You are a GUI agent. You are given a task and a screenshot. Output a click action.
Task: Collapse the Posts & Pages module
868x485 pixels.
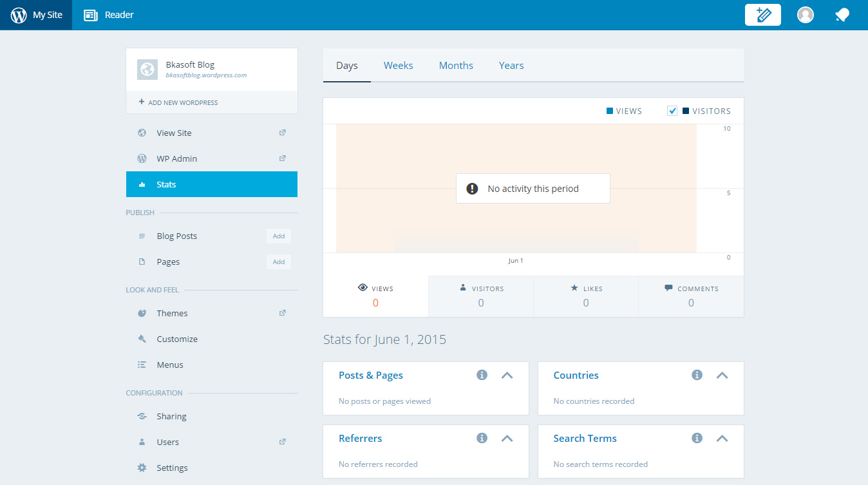(x=507, y=375)
